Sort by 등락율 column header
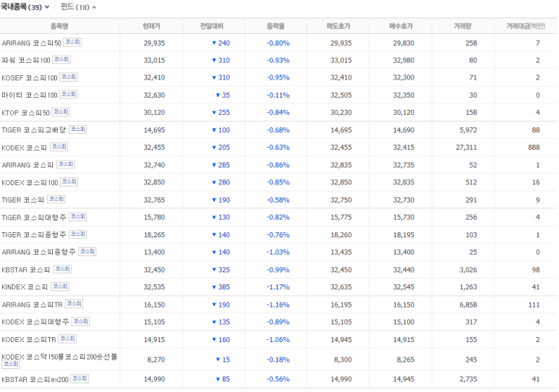This screenshot has width=559, height=392. [x=276, y=26]
